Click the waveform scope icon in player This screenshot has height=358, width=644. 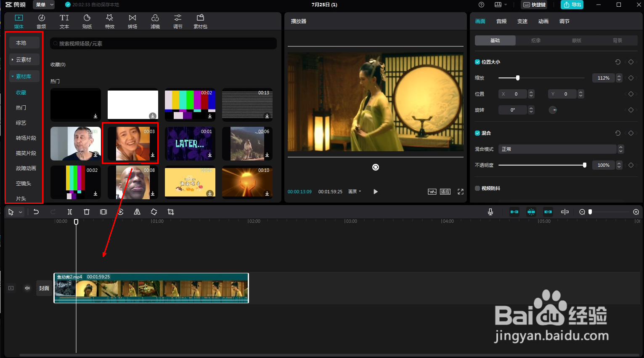coord(432,192)
